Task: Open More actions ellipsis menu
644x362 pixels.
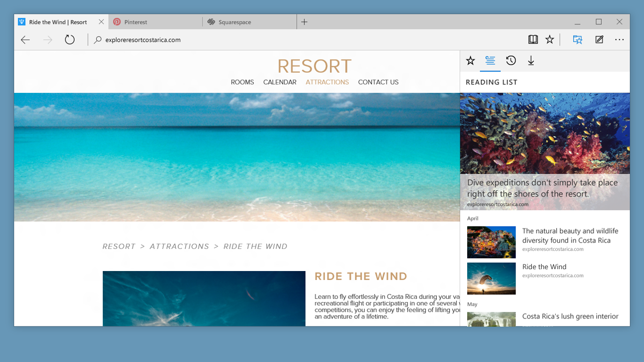Action: pyautogui.click(x=620, y=40)
